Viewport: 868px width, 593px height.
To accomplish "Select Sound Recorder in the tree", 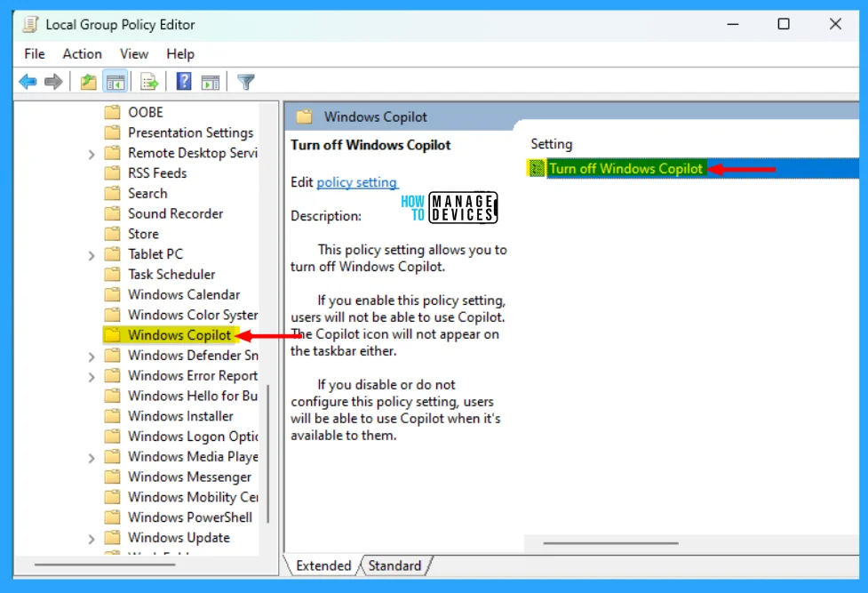I will (176, 213).
